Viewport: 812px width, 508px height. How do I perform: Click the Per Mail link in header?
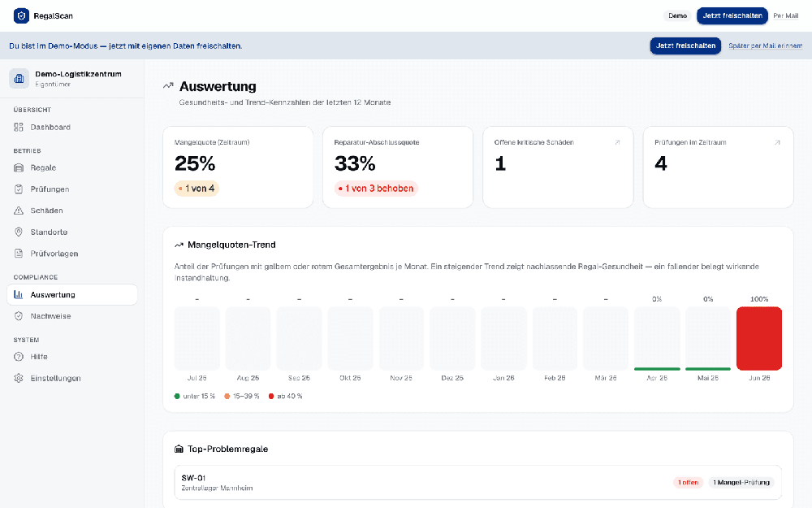coord(785,15)
